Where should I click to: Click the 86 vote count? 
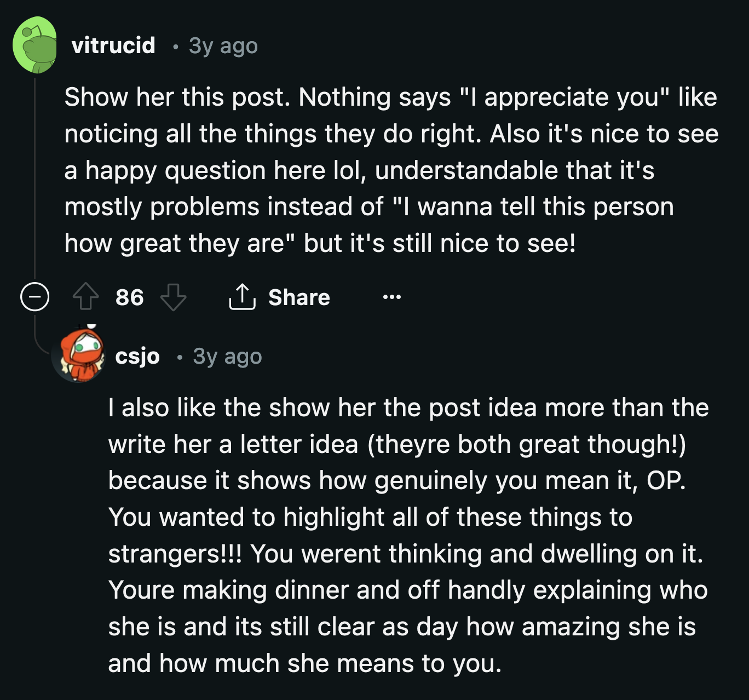pos(128,297)
